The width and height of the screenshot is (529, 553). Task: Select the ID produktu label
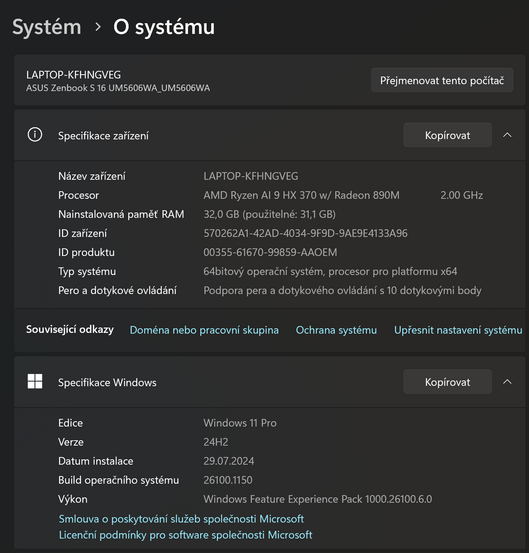[x=86, y=253]
